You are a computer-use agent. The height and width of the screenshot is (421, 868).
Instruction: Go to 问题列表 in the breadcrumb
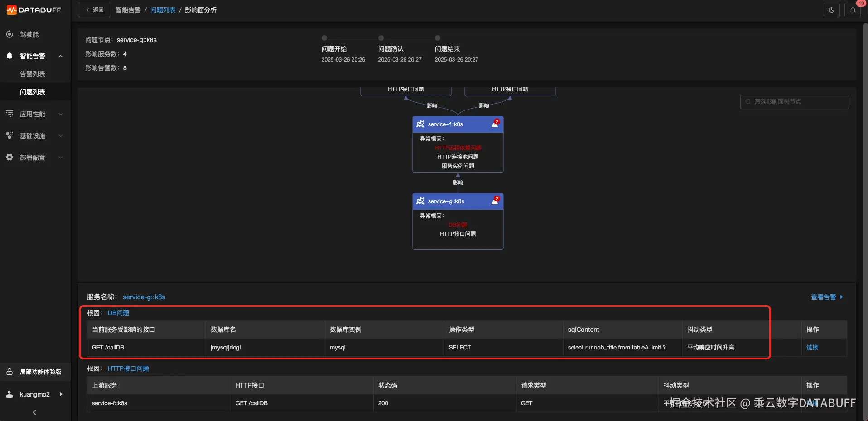click(163, 10)
